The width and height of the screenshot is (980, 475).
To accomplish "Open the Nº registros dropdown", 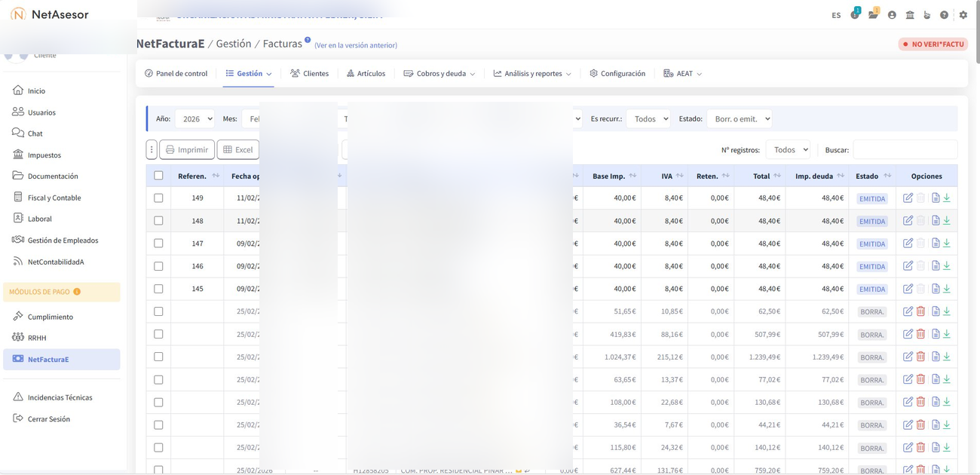I will click(787, 149).
